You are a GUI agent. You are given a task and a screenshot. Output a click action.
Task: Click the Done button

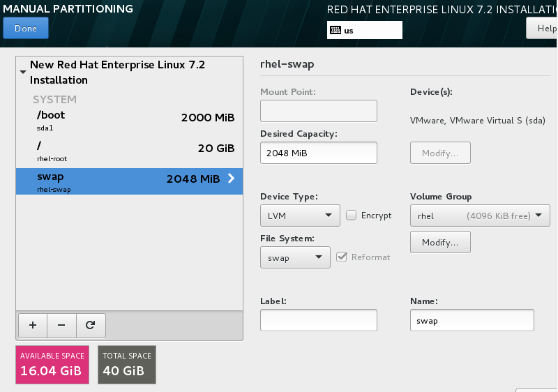coord(26,28)
